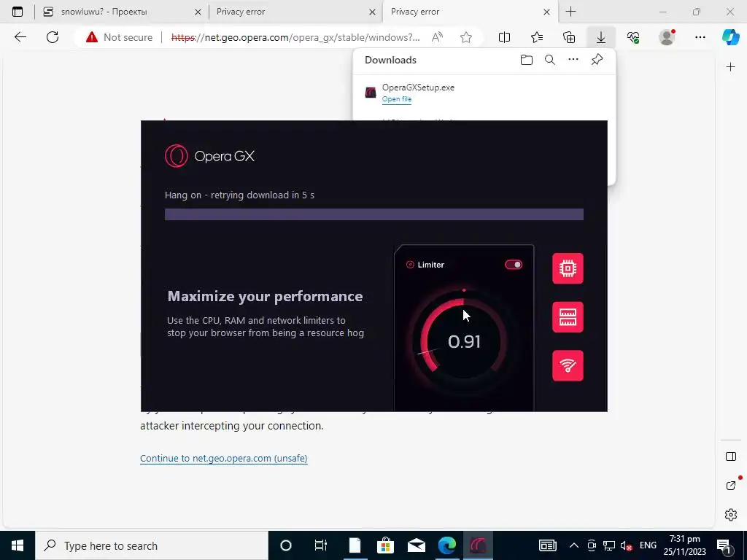The height and width of the screenshot is (560, 747).
Task: Click Continue to net.geo.opera.com (unsafe) link
Action: click(x=224, y=458)
